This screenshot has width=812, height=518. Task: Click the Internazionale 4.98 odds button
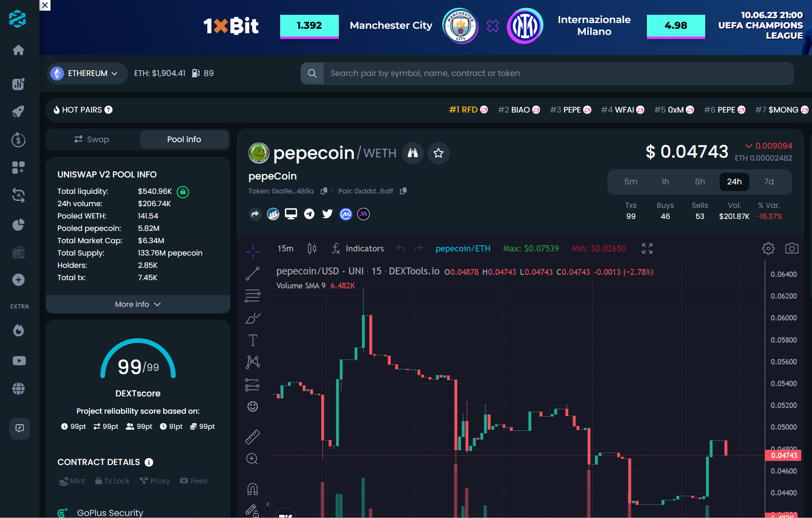pyautogui.click(x=676, y=26)
